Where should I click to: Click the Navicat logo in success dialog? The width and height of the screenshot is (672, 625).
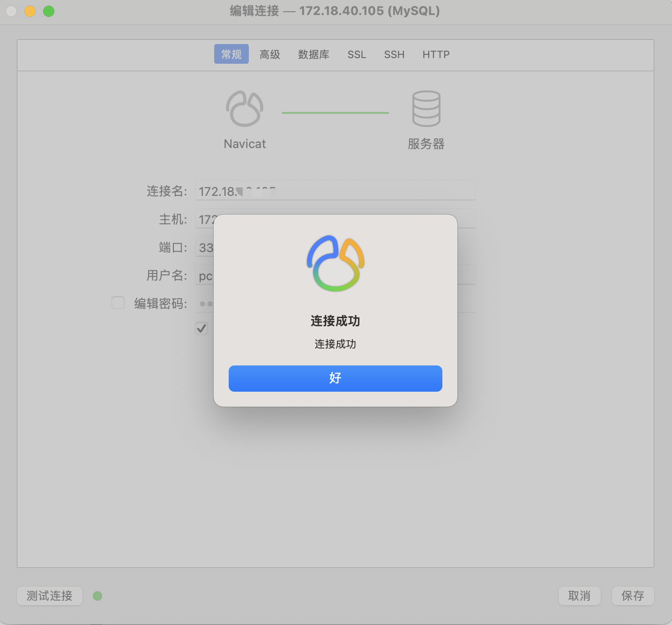(x=336, y=263)
